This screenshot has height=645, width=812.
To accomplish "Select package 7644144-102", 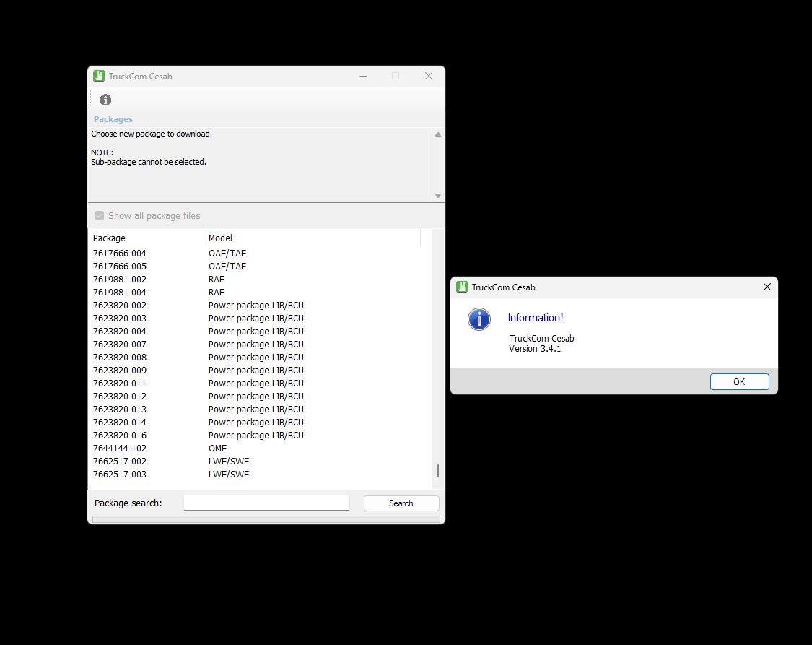I will (x=120, y=448).
